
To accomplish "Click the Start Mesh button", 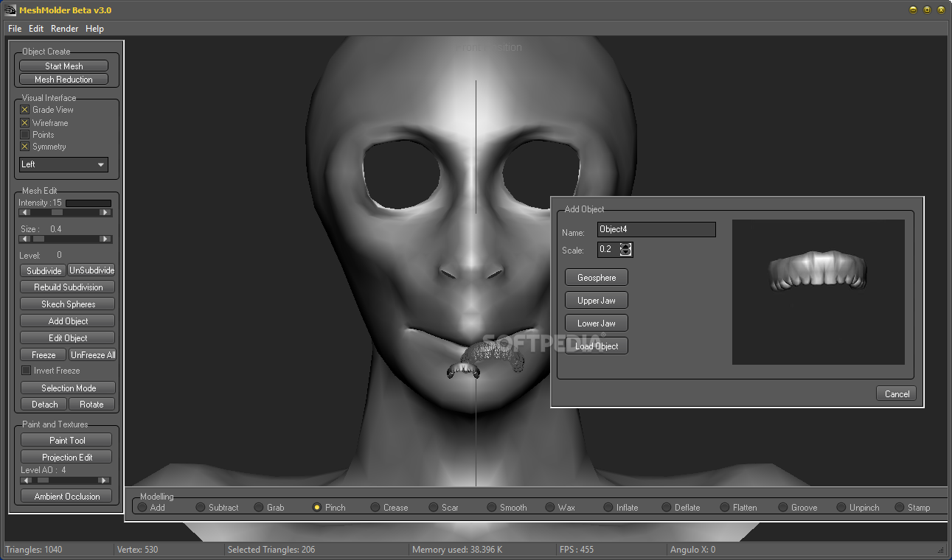I will tap(64, 66).
